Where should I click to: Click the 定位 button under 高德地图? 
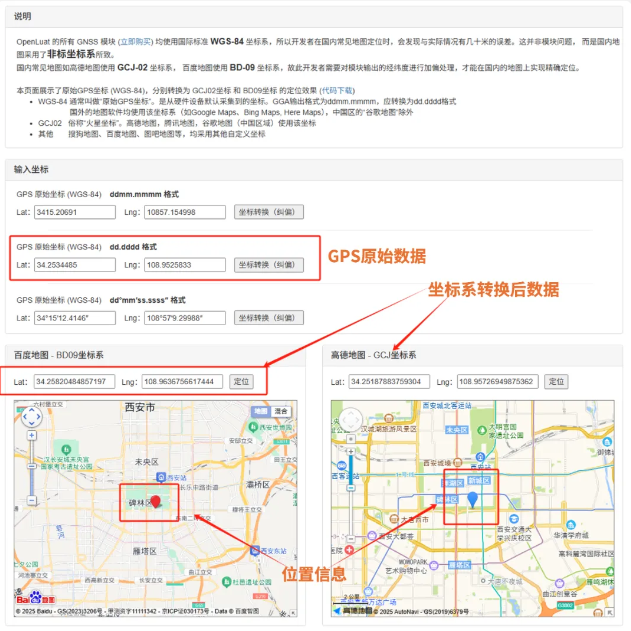pos(556,381)
